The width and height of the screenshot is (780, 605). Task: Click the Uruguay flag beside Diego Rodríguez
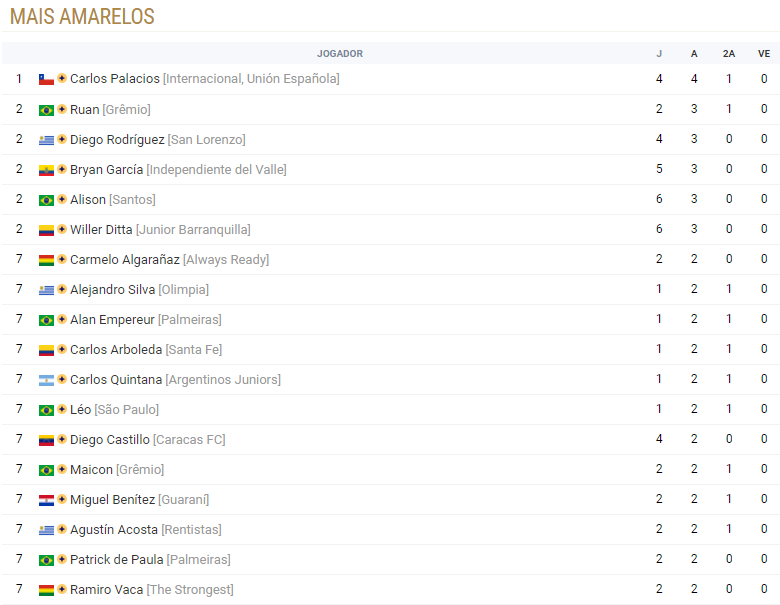point(46,140)
